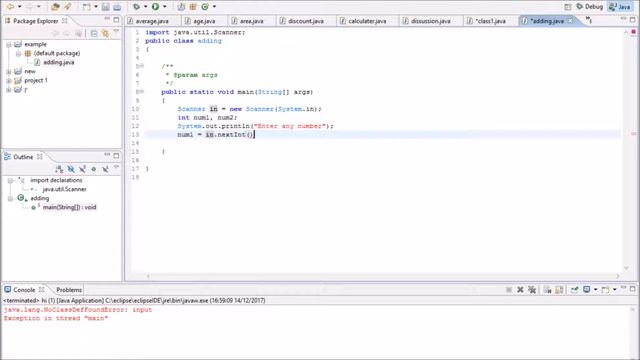Toggle Hide Non-Public Members in Outline

[x=93, y=169]
